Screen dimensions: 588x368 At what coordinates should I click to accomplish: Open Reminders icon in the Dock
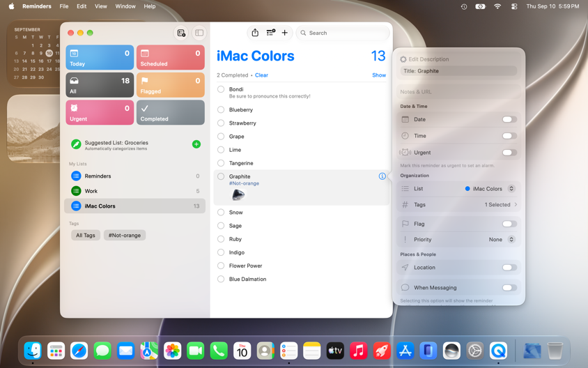(288, 351)
